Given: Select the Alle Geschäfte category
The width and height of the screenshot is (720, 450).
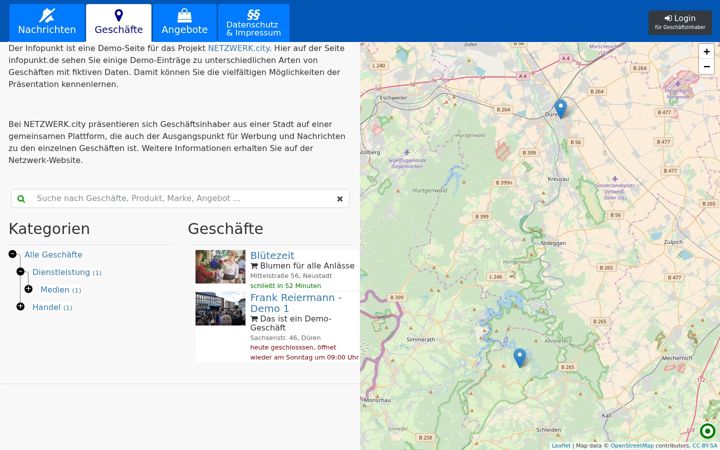Looking at the screenshot, I should point(53,254).
